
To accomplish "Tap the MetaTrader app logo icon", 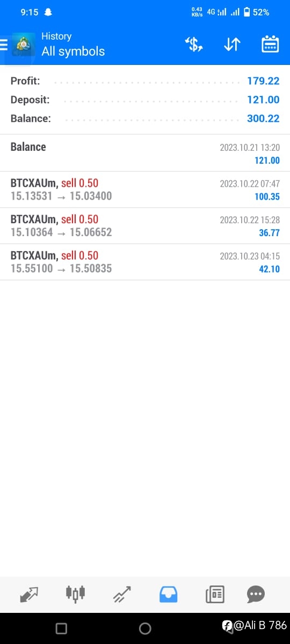I will [23, 45].
